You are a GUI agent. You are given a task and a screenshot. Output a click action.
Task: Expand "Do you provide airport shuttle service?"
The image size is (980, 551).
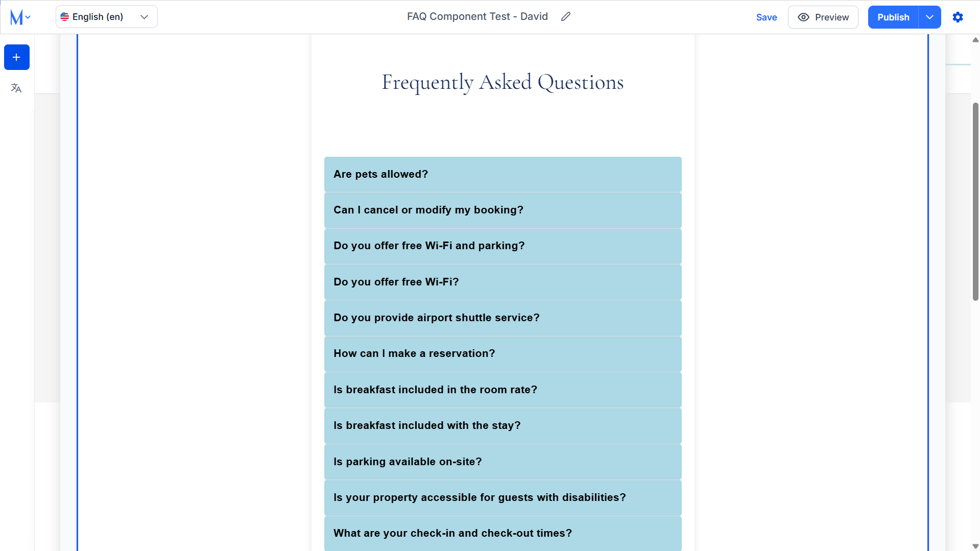tap(503, 318)
